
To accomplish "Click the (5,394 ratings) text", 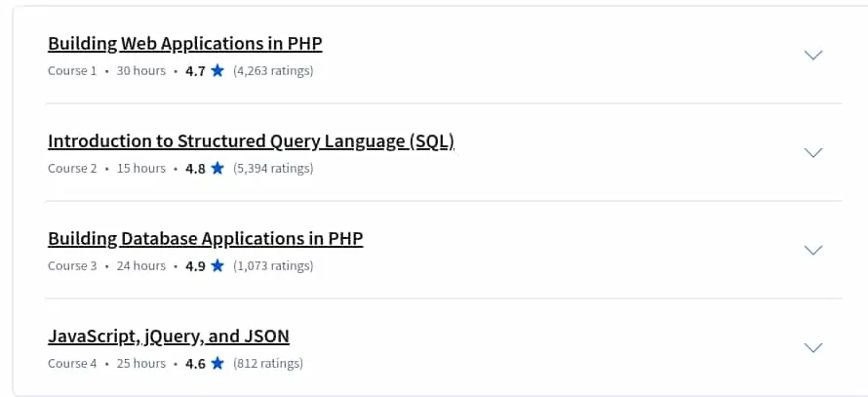I will coord(273,169).
